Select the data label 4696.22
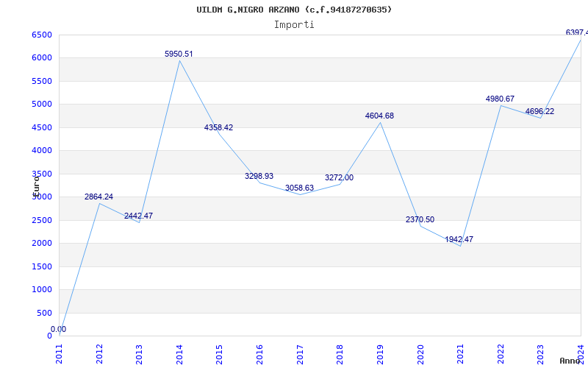Viewport: 588px width, 368px height. 539,112
